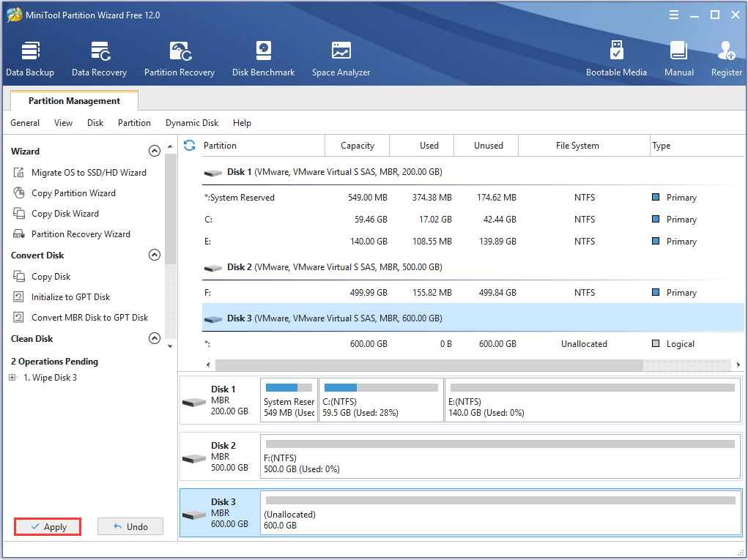The image size is (748, 560).
Task: Select the Partition Management tab
Action: coord(74,100)
